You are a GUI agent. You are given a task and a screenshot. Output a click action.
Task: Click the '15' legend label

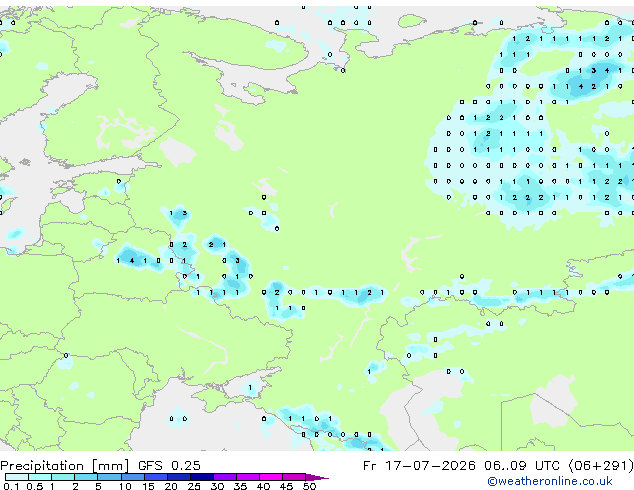coord(148,486)
